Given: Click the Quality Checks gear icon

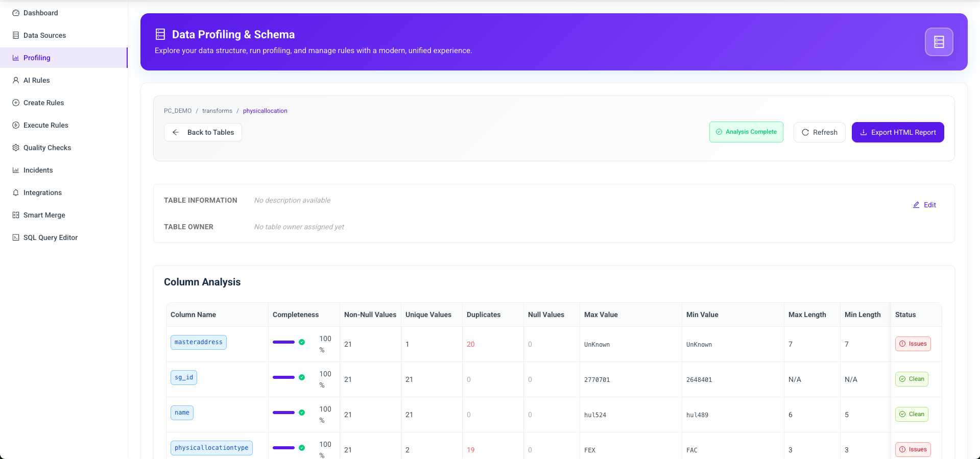Looking at the screenshot, I should pos(16,148).
